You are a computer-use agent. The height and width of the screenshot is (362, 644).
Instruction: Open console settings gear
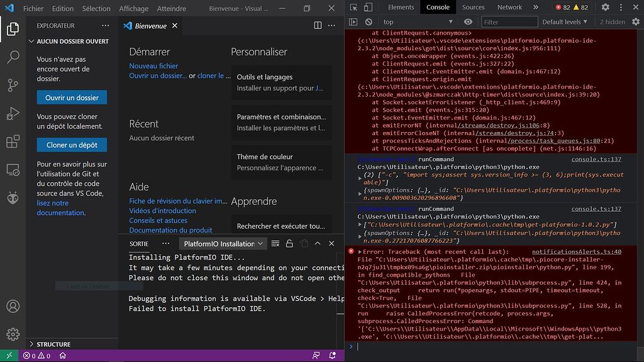[636, 22]
